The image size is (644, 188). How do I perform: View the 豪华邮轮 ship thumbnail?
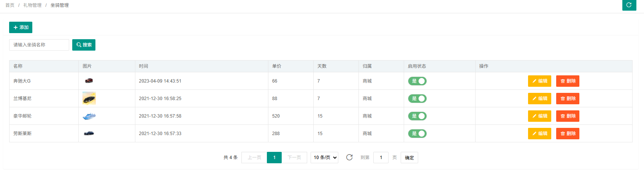[x=89, y=116]
